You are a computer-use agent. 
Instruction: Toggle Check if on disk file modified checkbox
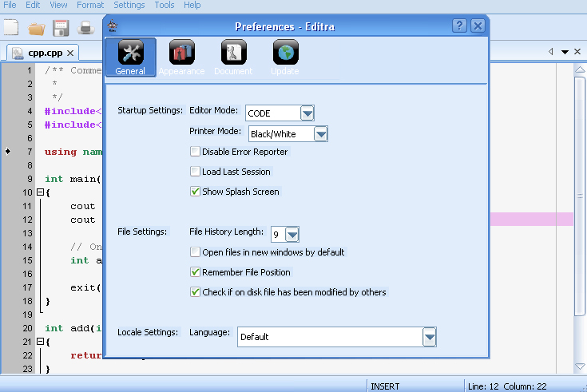195,291
